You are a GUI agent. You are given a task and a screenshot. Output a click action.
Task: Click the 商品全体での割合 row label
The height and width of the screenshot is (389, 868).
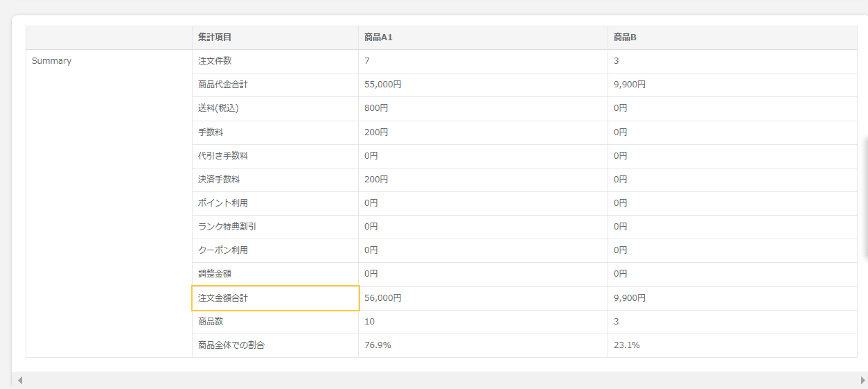pyautogui.click(x=275, y=345)
